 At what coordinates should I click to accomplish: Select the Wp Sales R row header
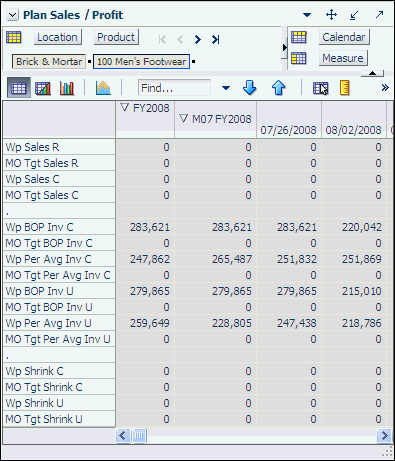pos(59,147)
